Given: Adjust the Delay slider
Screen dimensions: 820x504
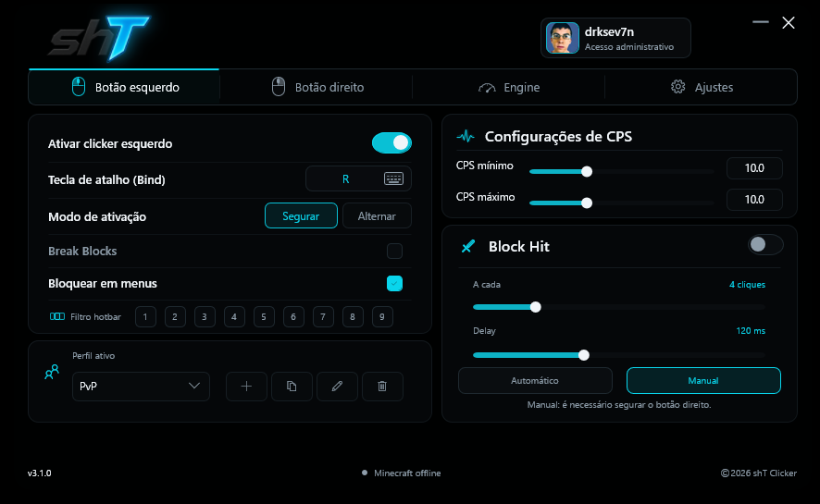Looking at the screenshot, I should (618, 355).
